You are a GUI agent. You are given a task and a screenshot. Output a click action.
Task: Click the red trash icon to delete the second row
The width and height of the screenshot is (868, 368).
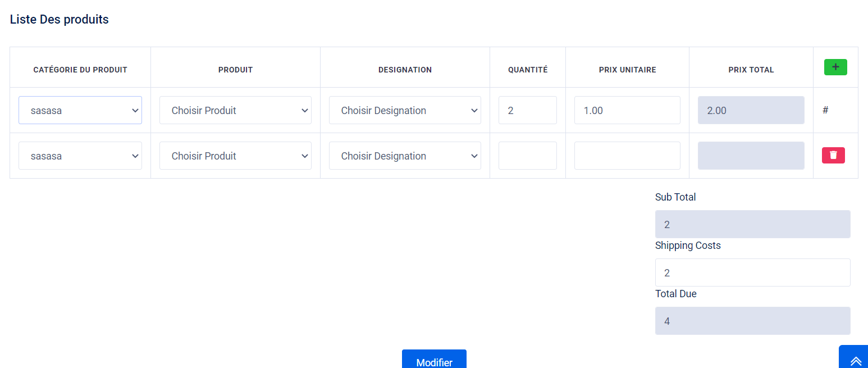point(833,155)
